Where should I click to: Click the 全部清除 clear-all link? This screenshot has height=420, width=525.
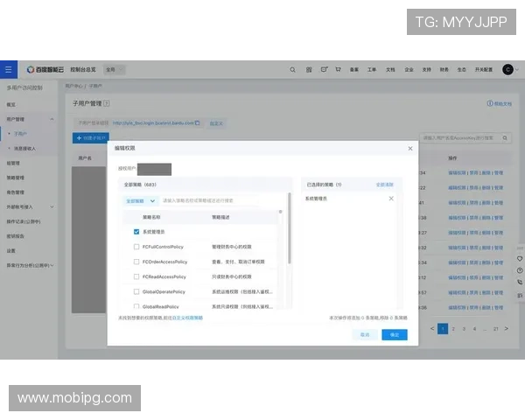(x=385, y=185)
